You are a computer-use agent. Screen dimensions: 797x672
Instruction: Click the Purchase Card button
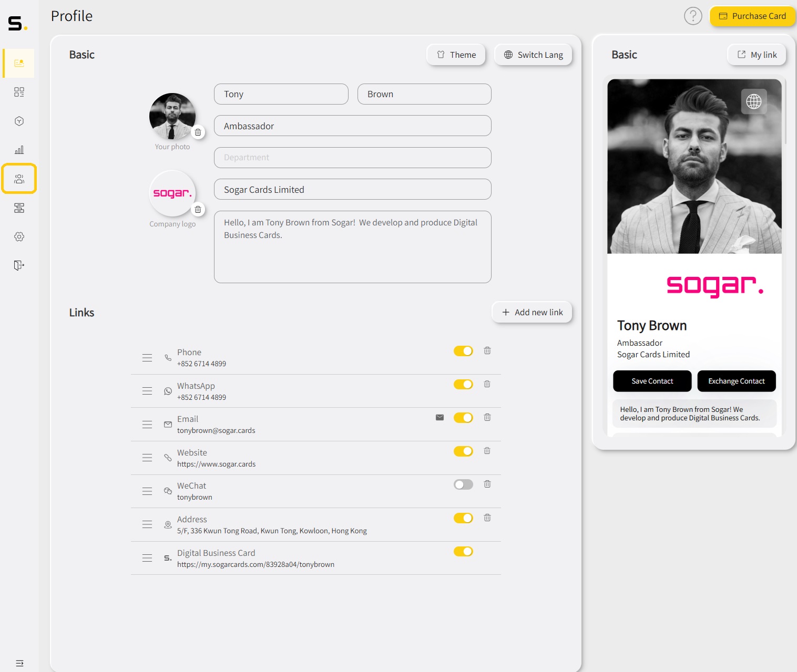tap(752, 16)
